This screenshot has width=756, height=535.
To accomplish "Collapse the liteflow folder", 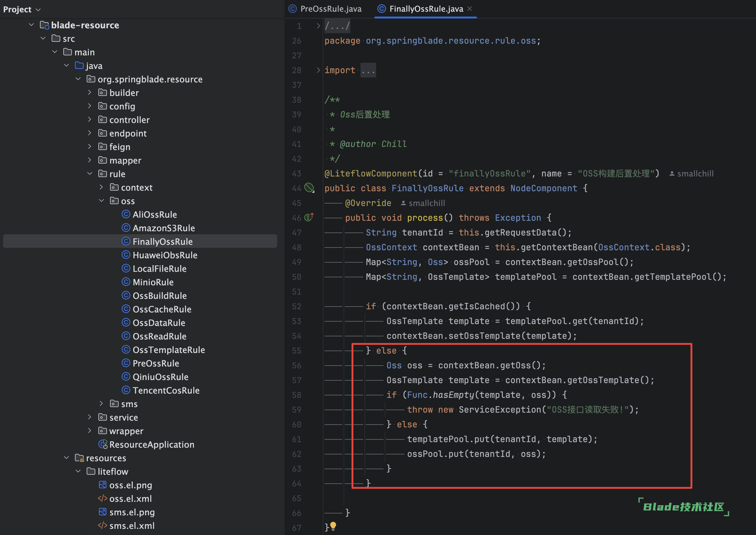I will [78, 471].
